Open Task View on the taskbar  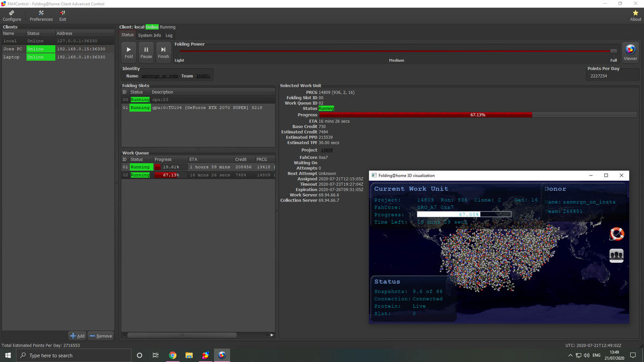pos(156,355)
